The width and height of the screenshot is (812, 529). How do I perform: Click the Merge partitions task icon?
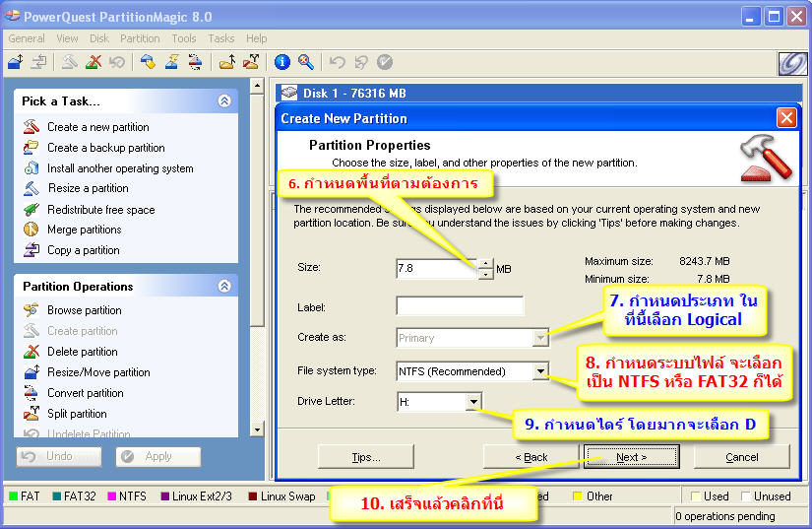tap(31, 229)
